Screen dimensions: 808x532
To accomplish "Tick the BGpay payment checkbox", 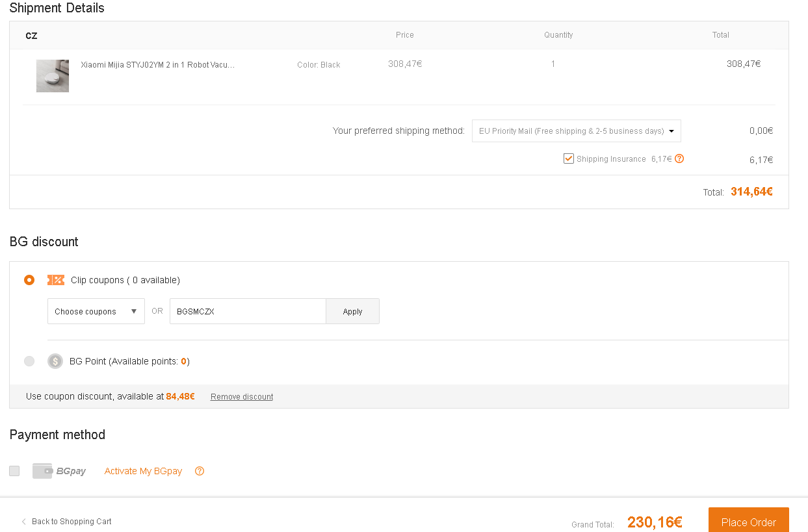I will tap(14, 471).
